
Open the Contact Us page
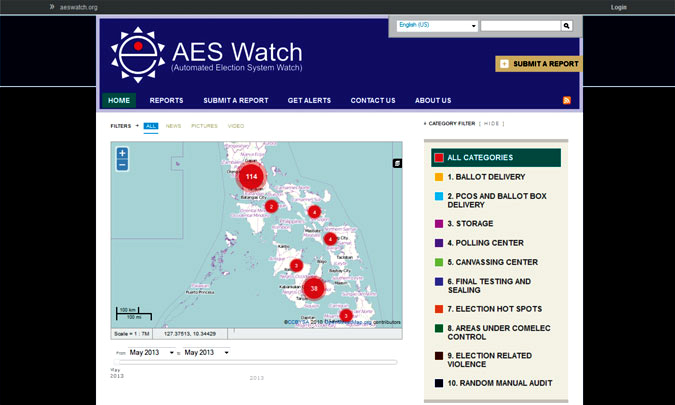click(373, 100)
